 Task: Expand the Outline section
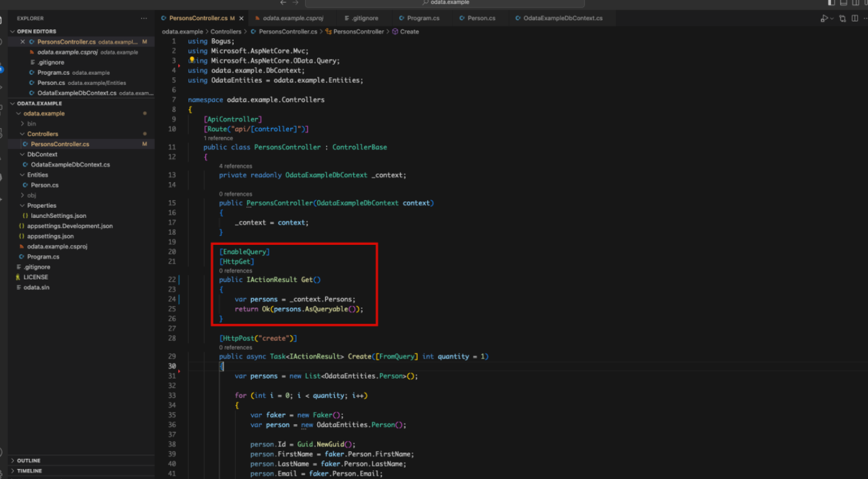pos(29,460)
